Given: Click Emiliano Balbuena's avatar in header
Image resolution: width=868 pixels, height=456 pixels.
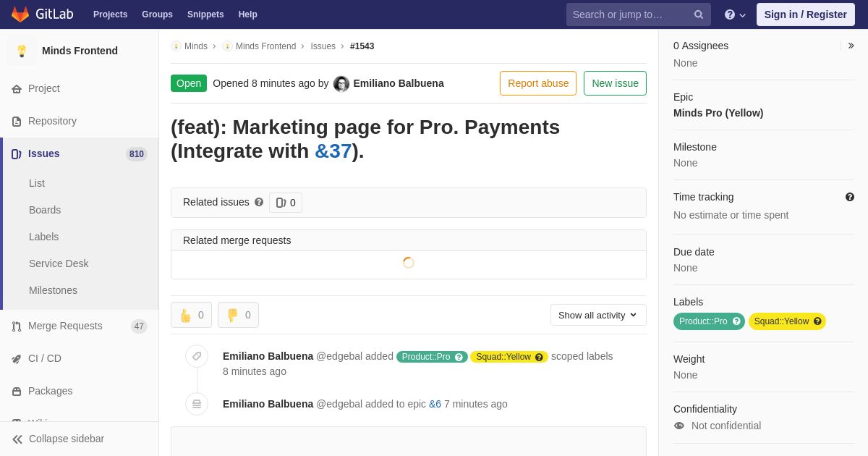Looking at the screenshot, I should 341,84.
